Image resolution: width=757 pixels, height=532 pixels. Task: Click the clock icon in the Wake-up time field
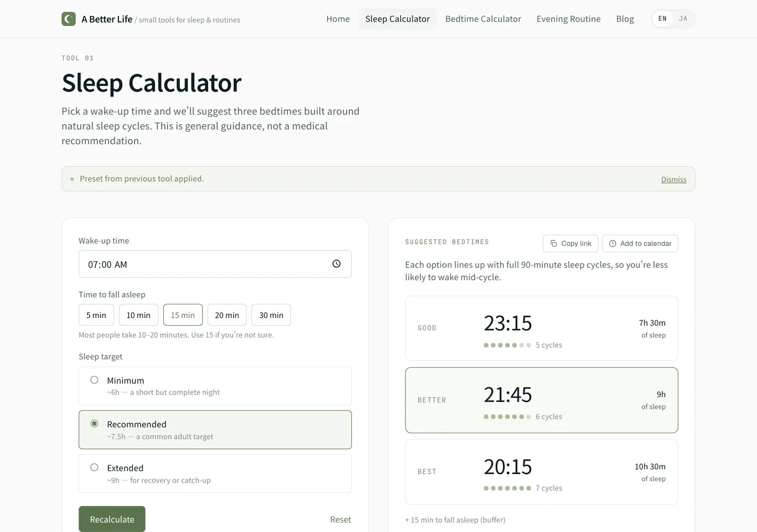click(337, 264)
